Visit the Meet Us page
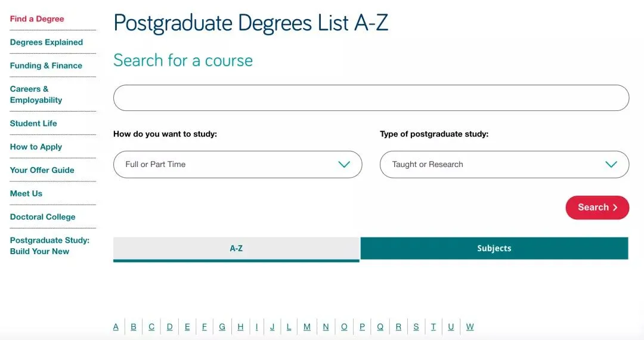 26,193
